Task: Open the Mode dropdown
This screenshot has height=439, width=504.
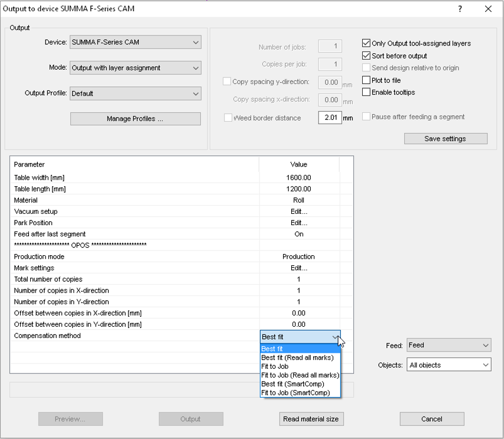Action: [135, 68]
